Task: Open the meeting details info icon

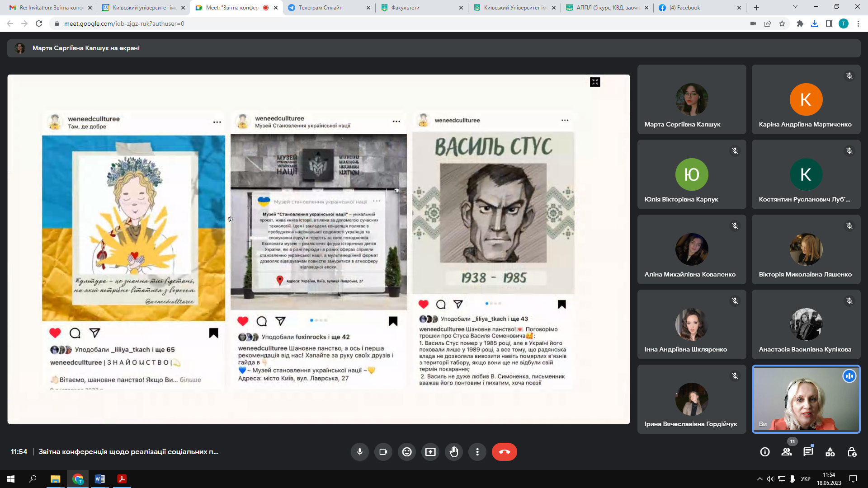Action: (765, 452)
